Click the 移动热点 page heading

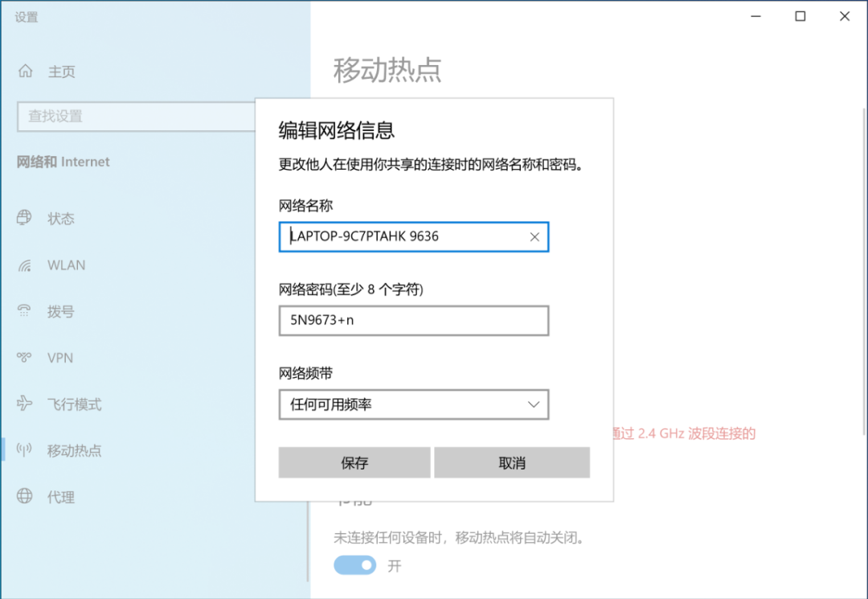coord(387,70)
